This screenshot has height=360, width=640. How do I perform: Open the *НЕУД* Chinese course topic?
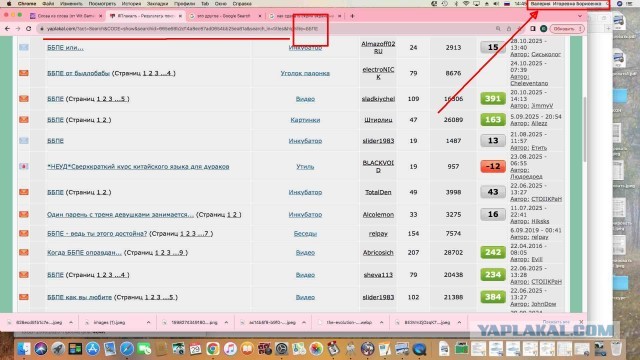[138, 167]
